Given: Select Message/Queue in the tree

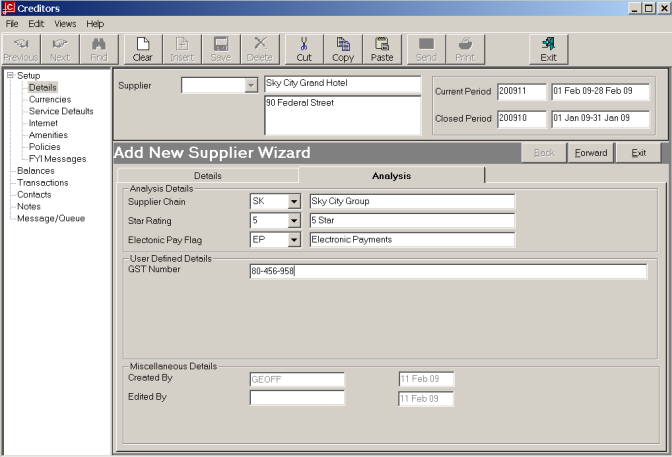Looking at the screenshot, I should 51,218.
